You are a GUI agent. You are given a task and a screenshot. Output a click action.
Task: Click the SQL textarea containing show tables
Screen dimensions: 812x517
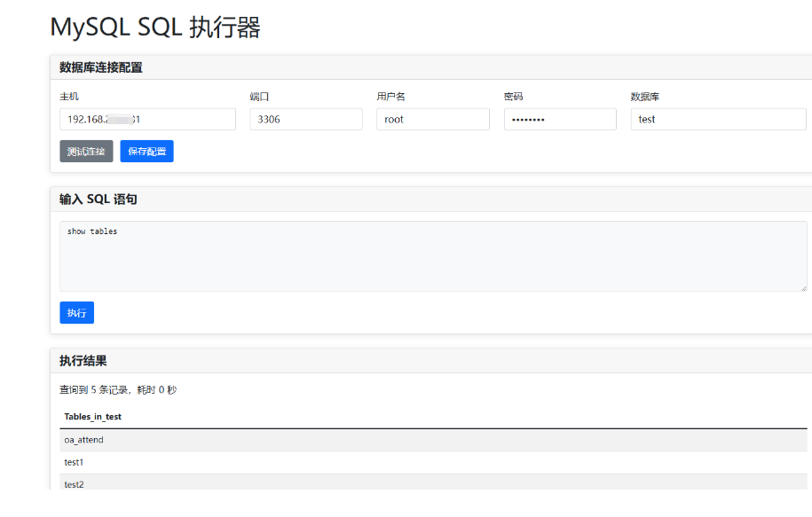pyautogui.click(x=433, y=256)
